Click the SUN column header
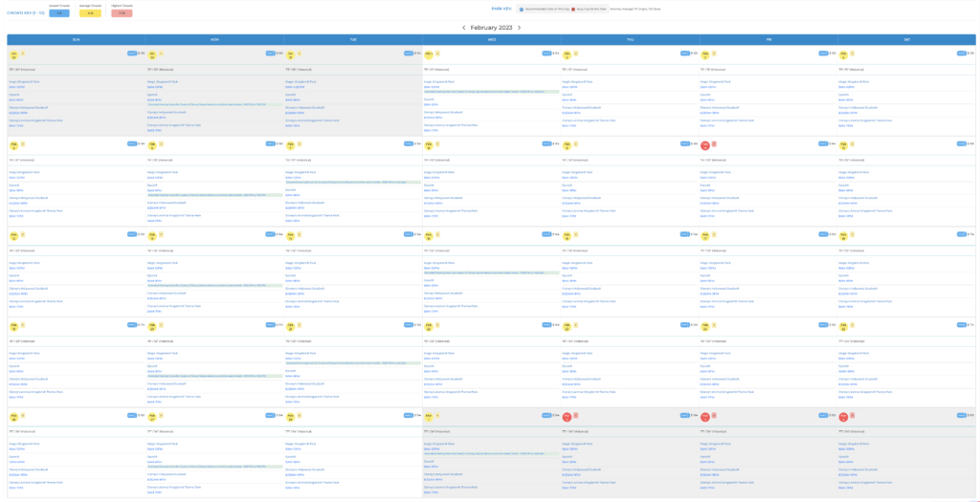Screen dimensions: 980x502 [76, 41]
